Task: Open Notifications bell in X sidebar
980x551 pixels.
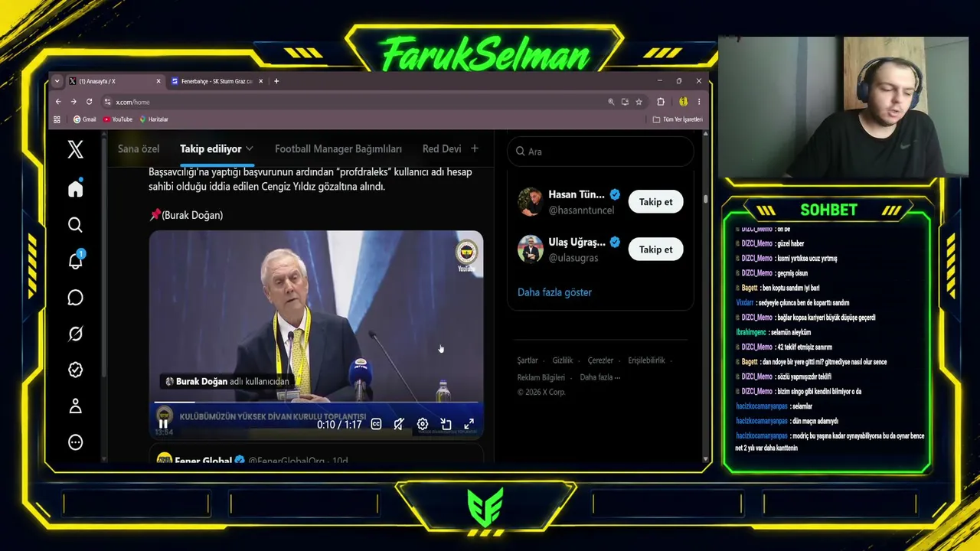Action: [x=75, y=261]
